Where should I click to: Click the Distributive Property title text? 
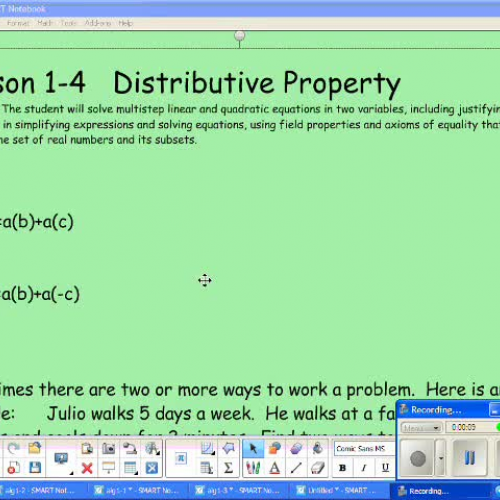click(257, 83)
